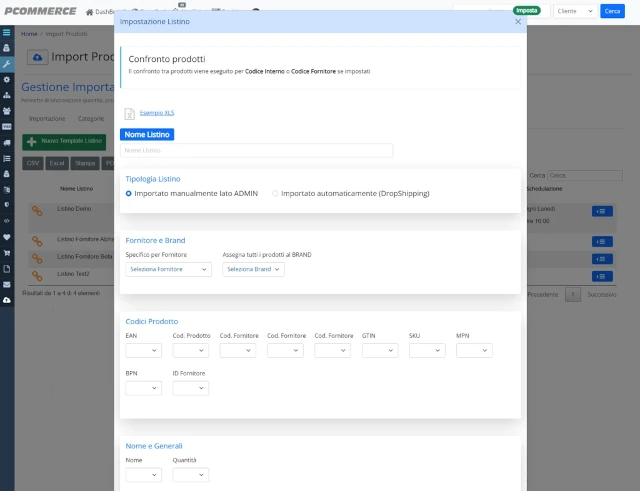Click the green Imposta badge
Screen dimensions: 640x491
tap(527, 11)
